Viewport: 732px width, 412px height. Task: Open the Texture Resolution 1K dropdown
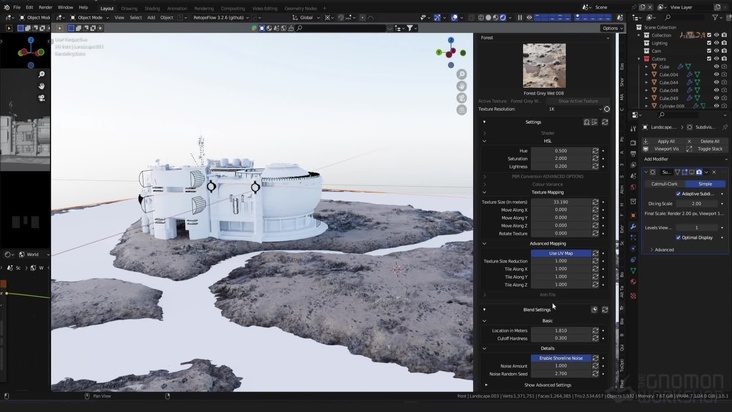tap(575, 109)
